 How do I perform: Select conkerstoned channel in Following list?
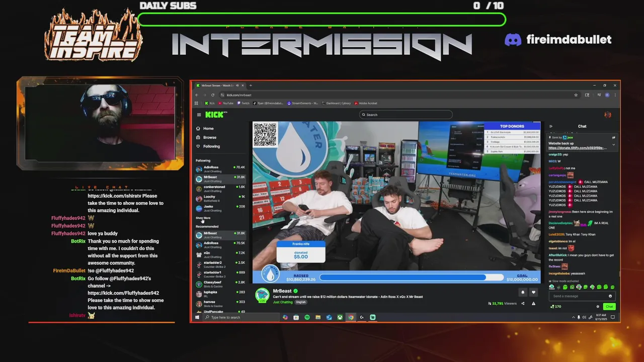220,189
